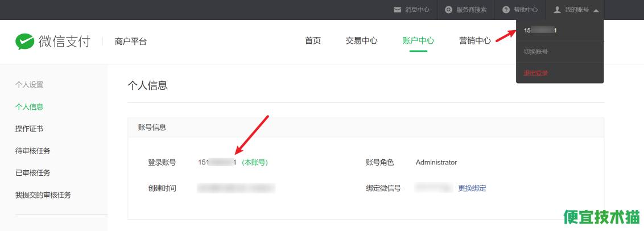Select the 账户中心 tab
Image resolution: width=644 pixels, height=231 pixels.
(x=418, y=41)
